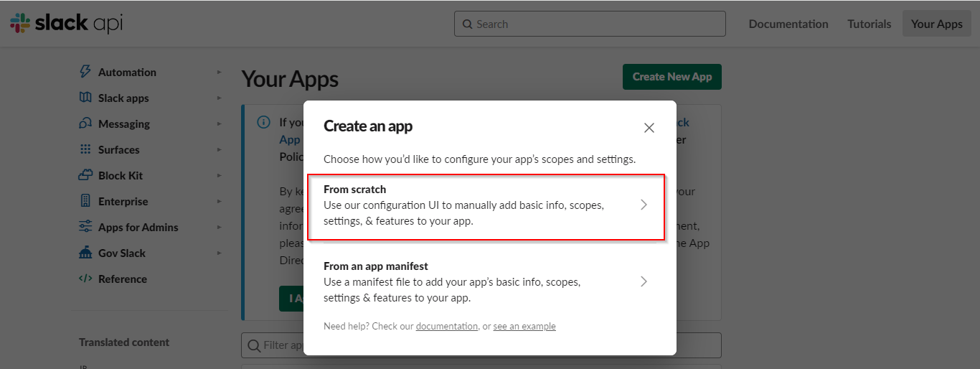Click the top Search input field

(590, 24)
